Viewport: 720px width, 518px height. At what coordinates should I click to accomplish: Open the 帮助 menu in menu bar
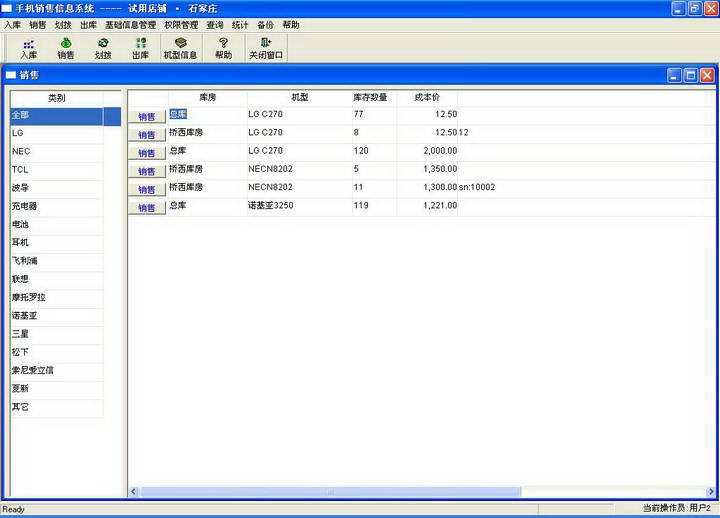tap(291, 25)
